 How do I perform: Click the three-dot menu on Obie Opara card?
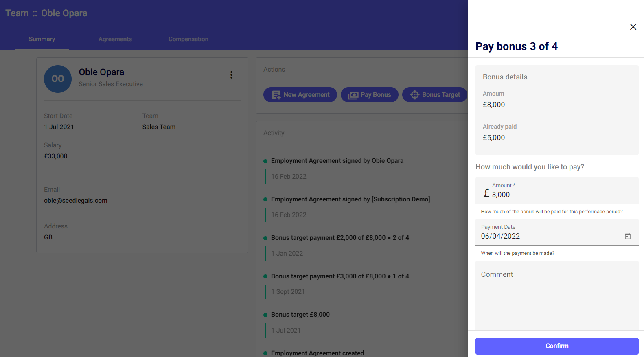[x=231, y=75]
